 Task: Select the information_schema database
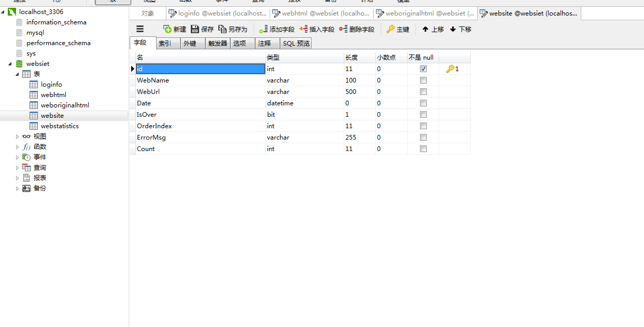(x=56, y=22)
